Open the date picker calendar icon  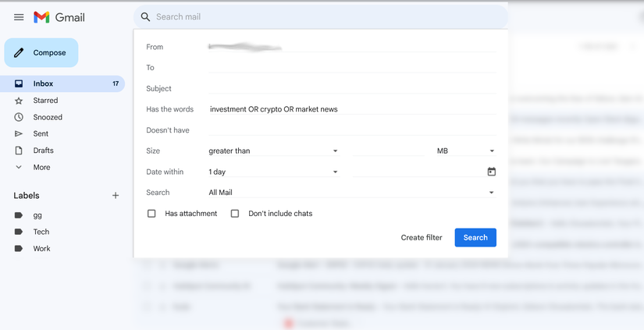[492, 172]
